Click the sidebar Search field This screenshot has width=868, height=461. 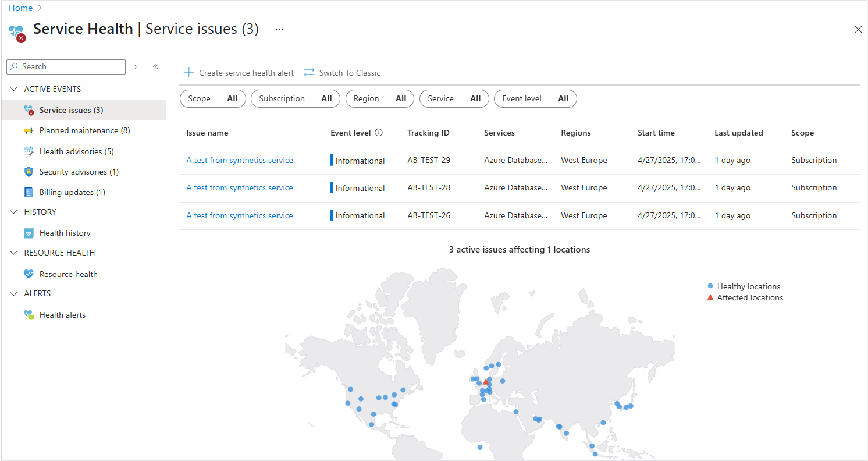point(71,67)
